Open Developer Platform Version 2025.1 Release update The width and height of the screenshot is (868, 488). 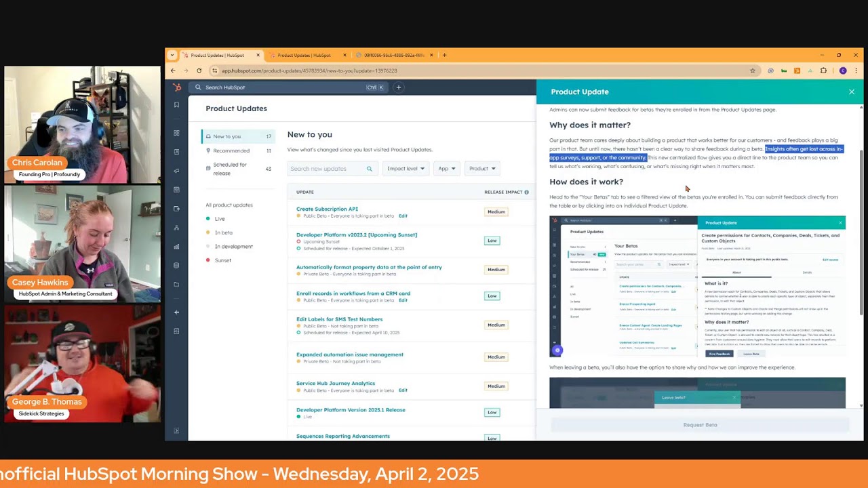pyautogui.click(x=351, y=410)
